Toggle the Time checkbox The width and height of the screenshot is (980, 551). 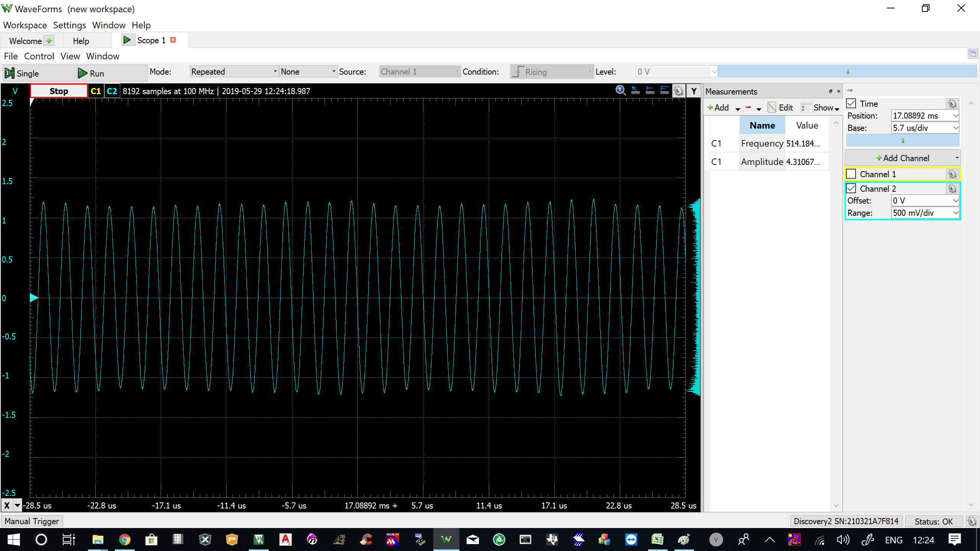click(x=851, y=104)
